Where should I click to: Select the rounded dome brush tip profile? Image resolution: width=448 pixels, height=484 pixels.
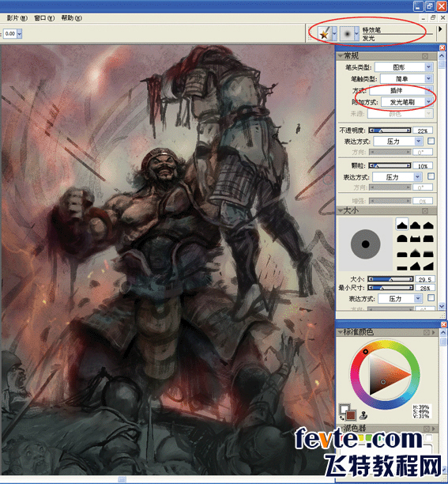[401, 239]
